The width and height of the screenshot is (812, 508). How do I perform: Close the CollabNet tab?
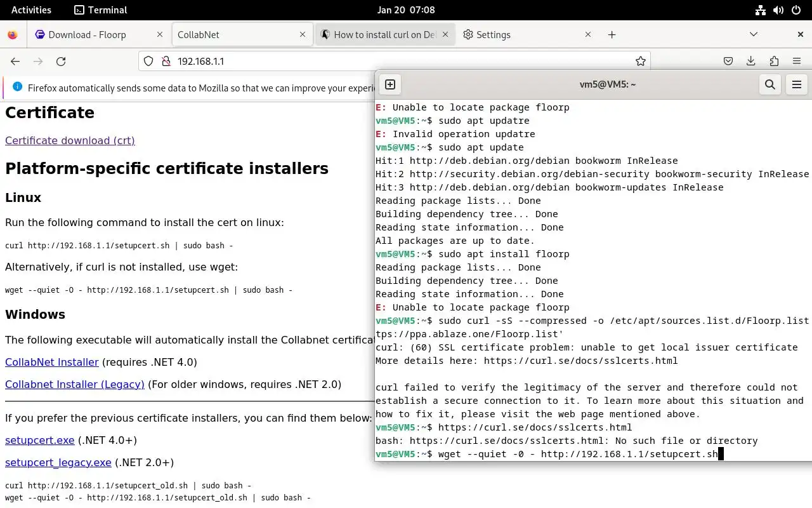(303, 35)
